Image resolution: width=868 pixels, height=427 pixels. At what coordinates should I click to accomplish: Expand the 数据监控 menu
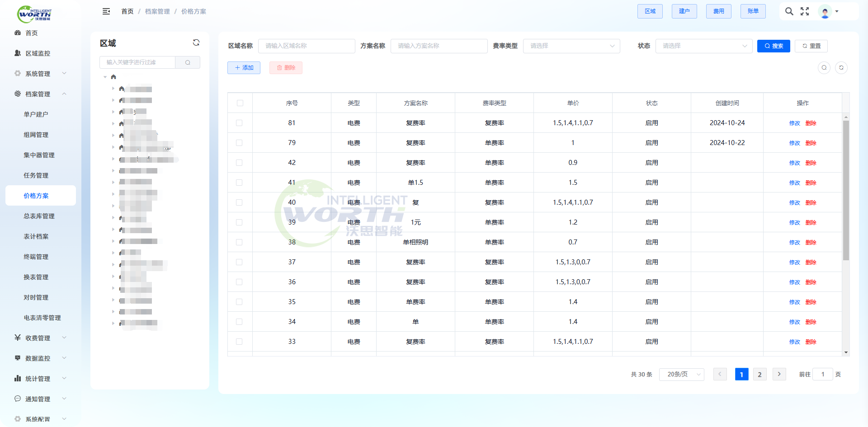(64, 358)
